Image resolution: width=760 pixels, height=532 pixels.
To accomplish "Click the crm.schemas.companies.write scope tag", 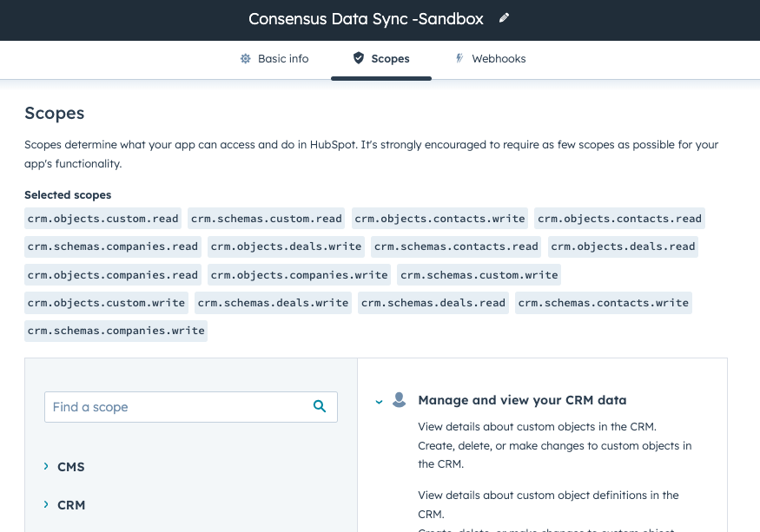I will coord(116,331).
